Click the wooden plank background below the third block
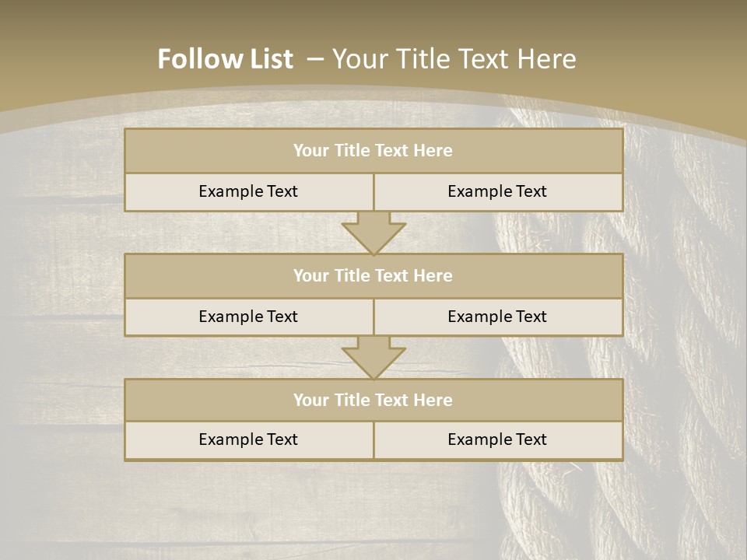The height and width of the screenshot is (560, 747). point(311,506)
